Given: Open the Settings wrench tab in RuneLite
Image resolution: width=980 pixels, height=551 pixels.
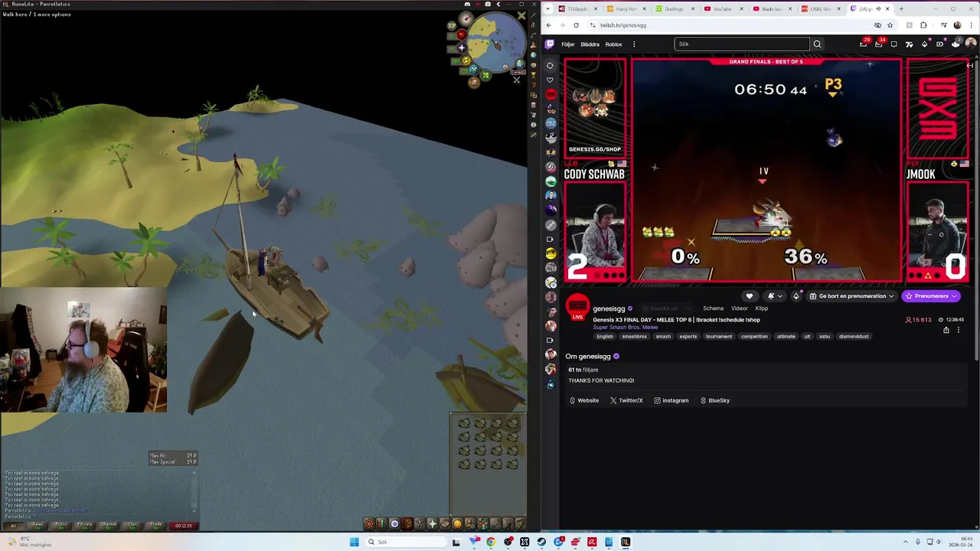Looking at the screenshot, I should (x=496, y=524).
